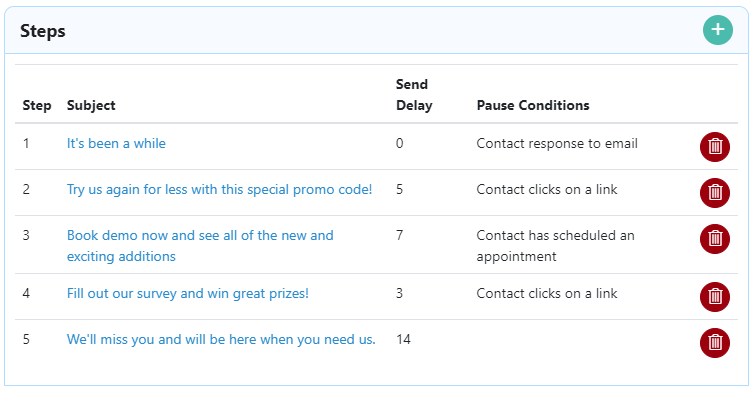751x395 pixels.
Task: Trash the 'We'll miss you' step
Action: tap(715, 342)
